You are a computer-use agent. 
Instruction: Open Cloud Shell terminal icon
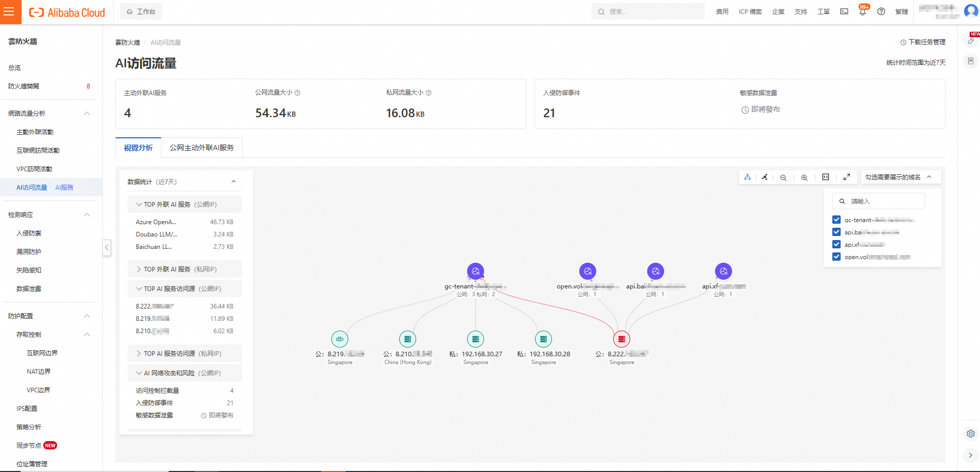click(844, 11)
